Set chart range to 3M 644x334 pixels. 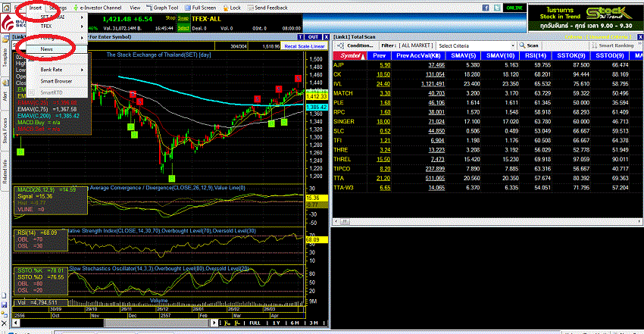click(314, 323)
